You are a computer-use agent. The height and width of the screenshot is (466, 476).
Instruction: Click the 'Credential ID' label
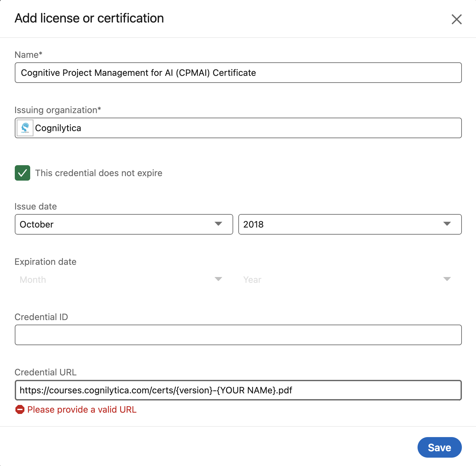tap(41, 317)
